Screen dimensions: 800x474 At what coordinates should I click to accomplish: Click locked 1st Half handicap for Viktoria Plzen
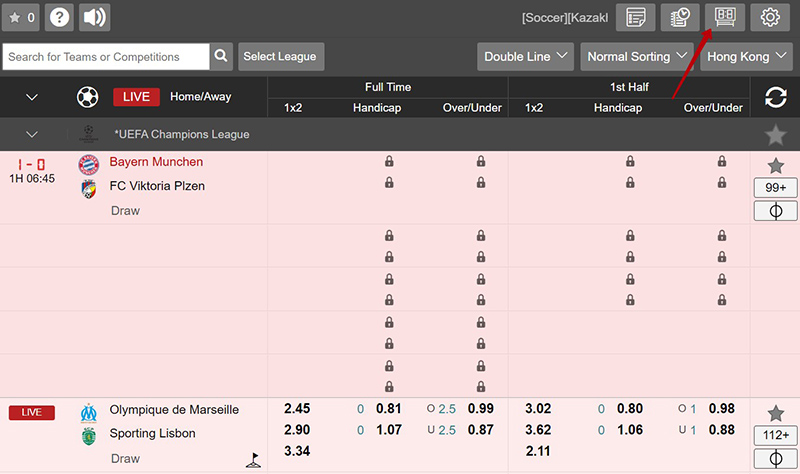point(631,183)
